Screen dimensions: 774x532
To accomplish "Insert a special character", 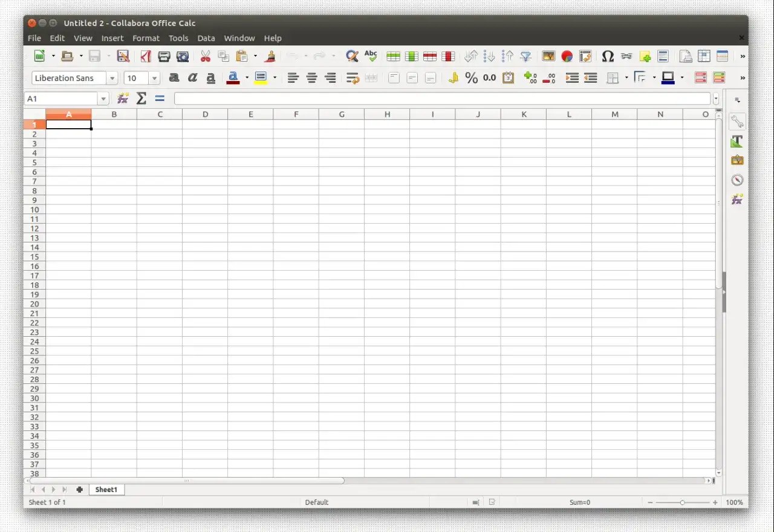I will (608, 56).
